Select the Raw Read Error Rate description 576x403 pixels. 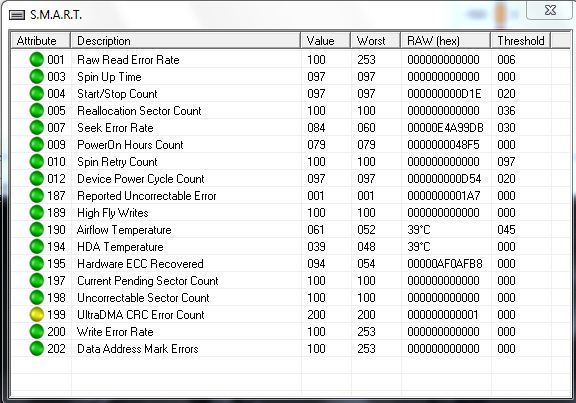tap(128, 60)
